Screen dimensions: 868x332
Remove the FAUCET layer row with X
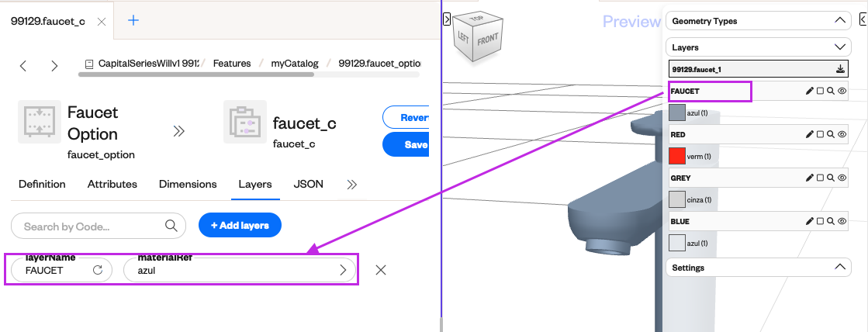[x=381, y=270]
